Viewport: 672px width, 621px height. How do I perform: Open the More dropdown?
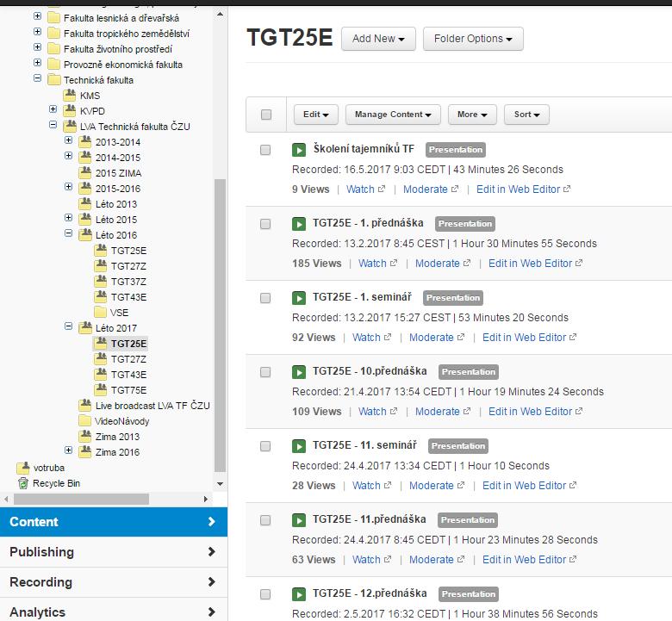click(x=472, y=115)
